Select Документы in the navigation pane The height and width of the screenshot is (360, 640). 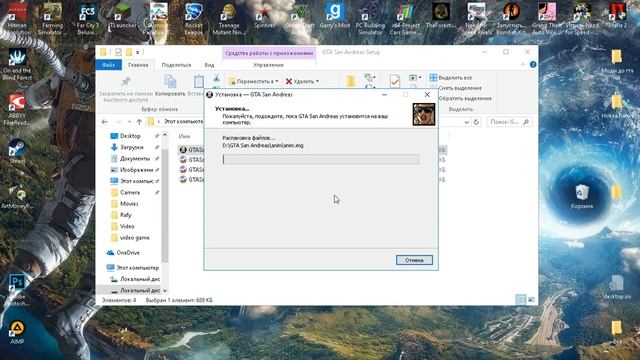[x=135, y=158]
